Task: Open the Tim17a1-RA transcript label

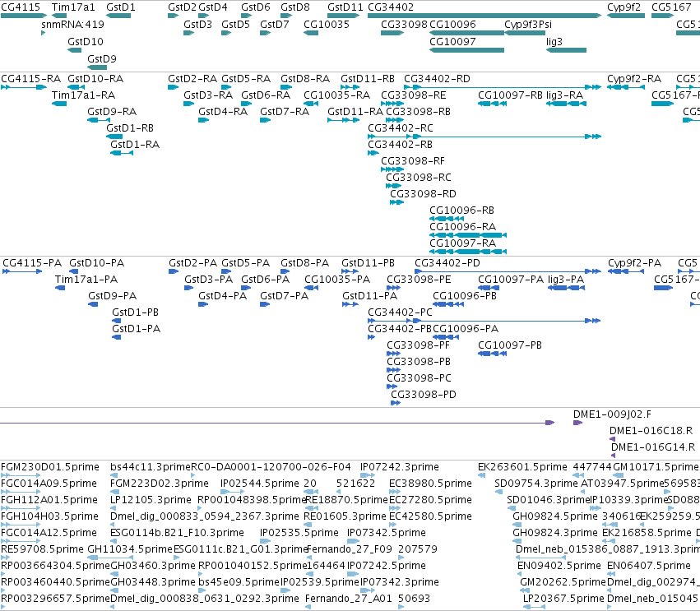Action: pyautogui.click(x=83, y=95)
